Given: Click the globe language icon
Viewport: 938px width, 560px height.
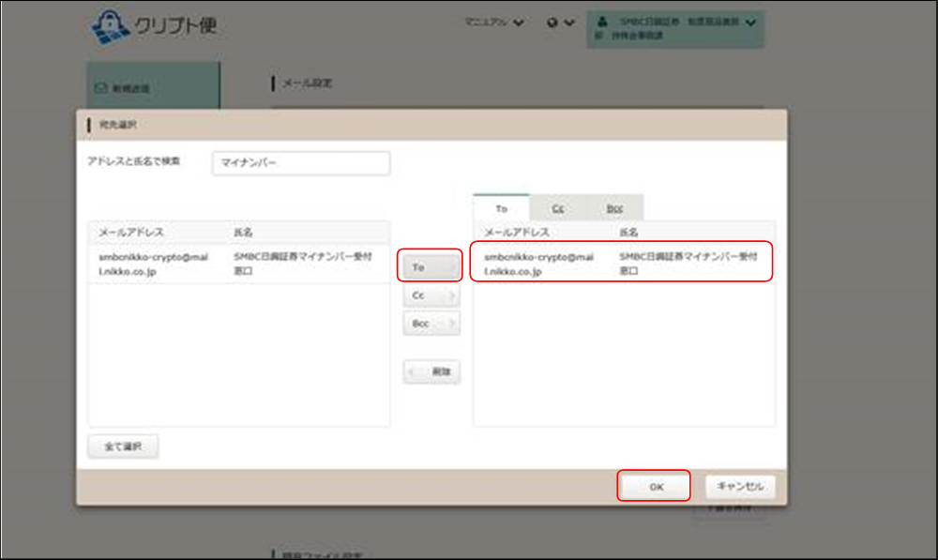Looking at the screenshot, I should [553, 23].
